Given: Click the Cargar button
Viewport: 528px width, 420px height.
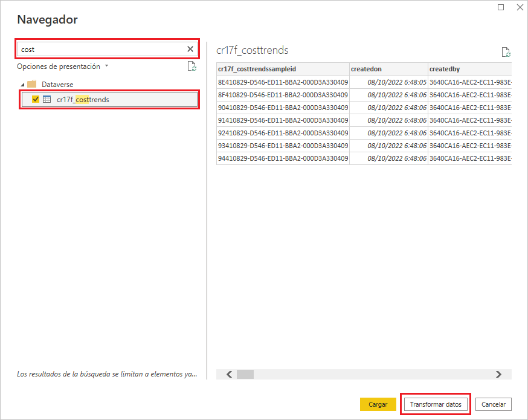Looking at the screenshot, I should [x=378, y=404].
